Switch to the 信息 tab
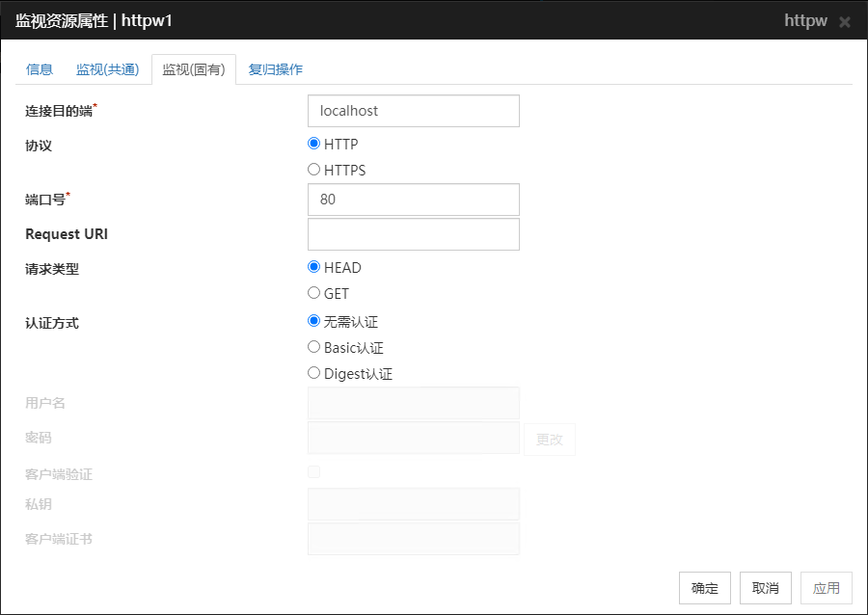Viewport: 868px width, 615px height. click(x=40, y=69)
